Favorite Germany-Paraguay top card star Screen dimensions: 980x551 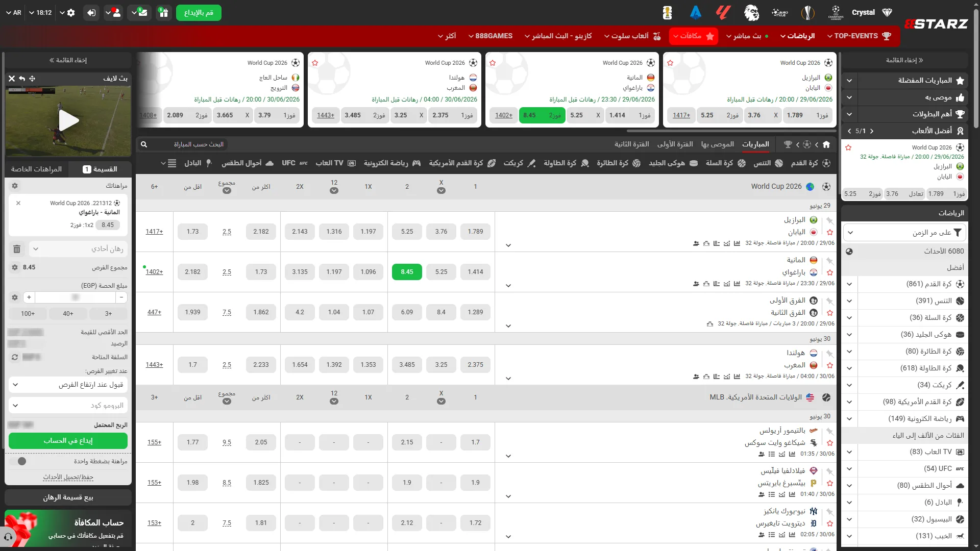tap(493, 63)
